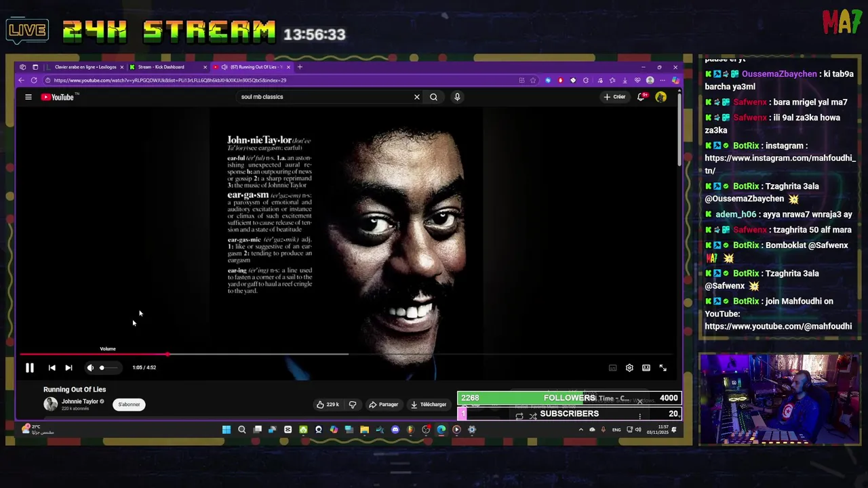The width and height of the screenshot is (868, 488).
Task: Toggle subtitles button in the player
Action: click(612, 368)
